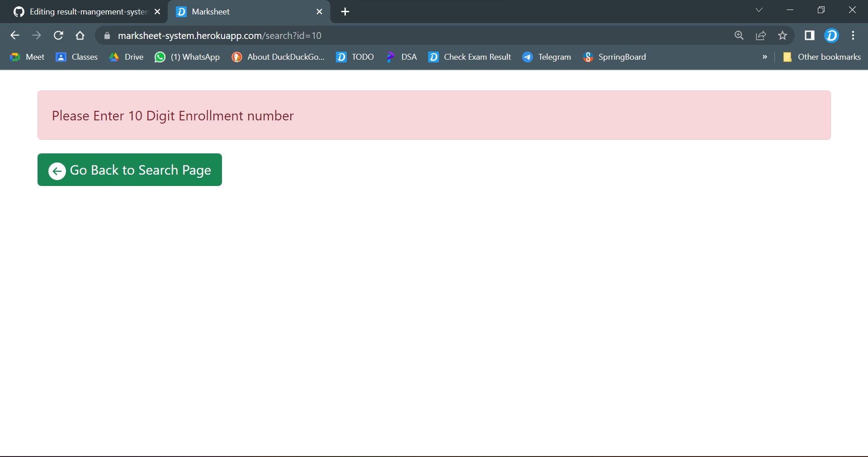Click the enrollment number error alert text

(173, 116)
